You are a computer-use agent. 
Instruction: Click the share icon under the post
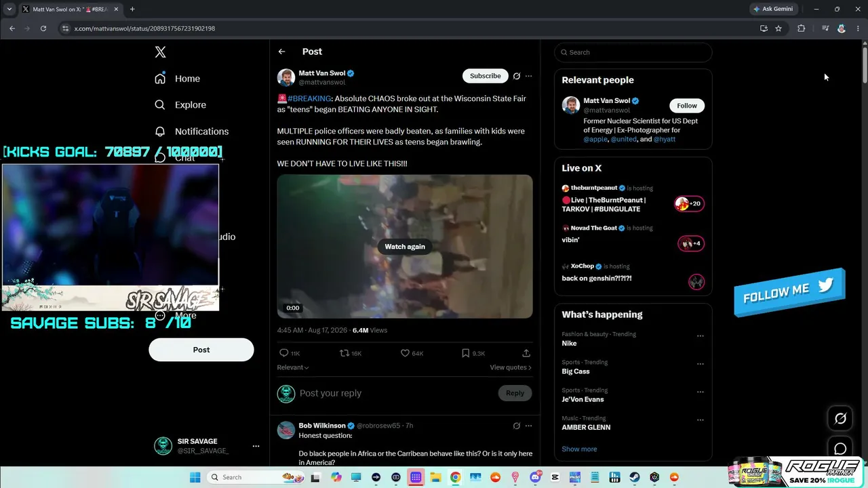coord(526,353)
